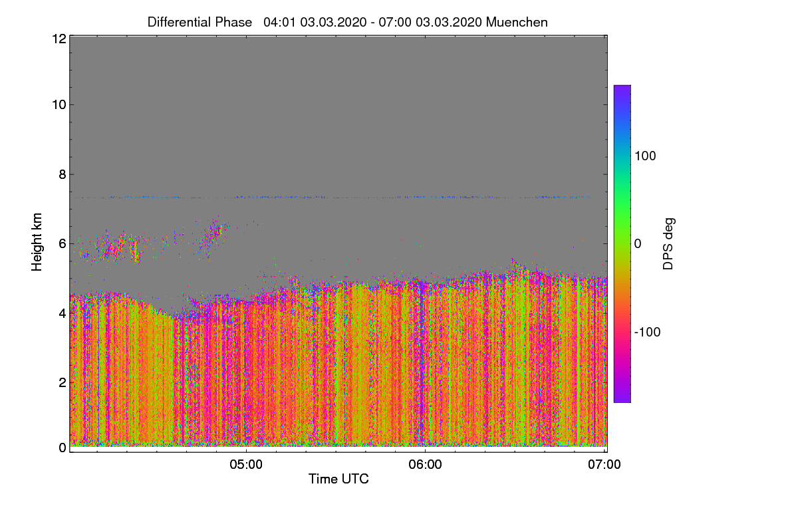Click the colorbar label 100

[645, 156]
